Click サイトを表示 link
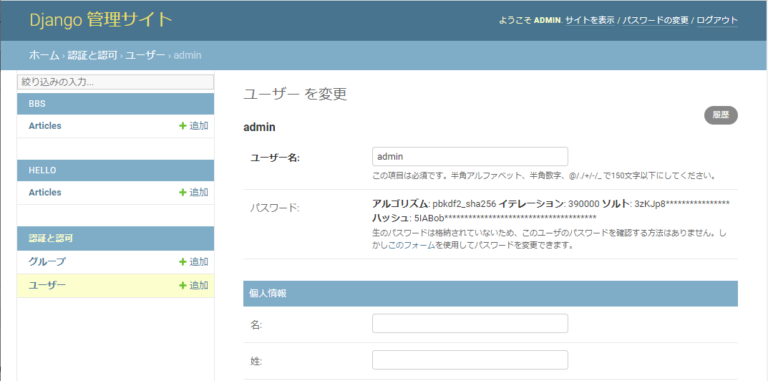 pos(590,21)
